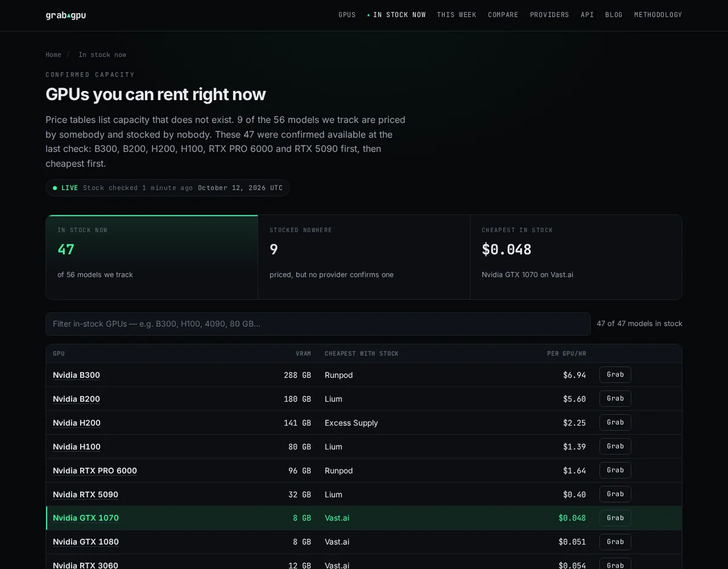Click the GPU column header
Image resolution: width=728 pixels, height=569 pixels.
pos(59,354)
